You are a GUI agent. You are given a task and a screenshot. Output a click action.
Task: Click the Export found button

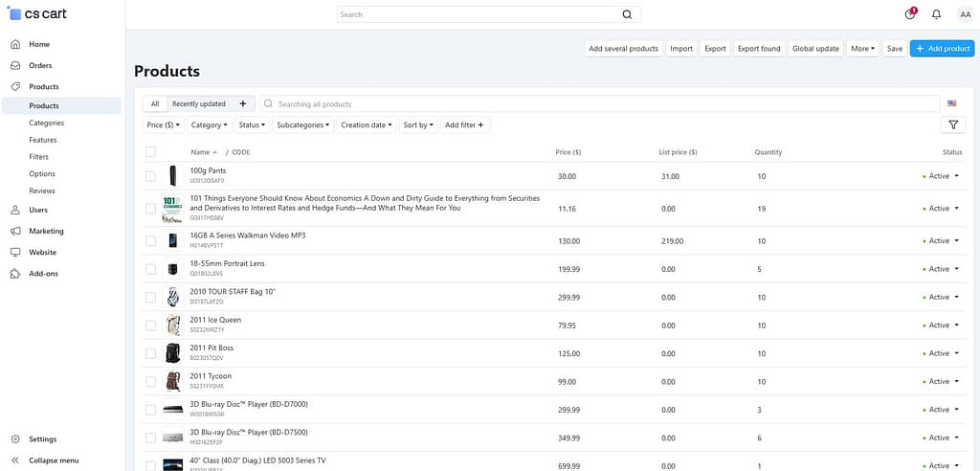759,48
